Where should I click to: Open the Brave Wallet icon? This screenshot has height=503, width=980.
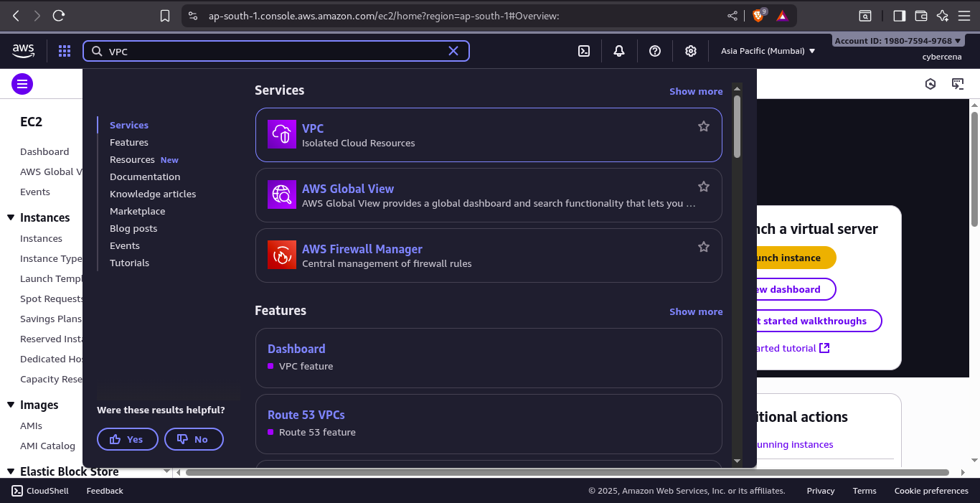921,16
